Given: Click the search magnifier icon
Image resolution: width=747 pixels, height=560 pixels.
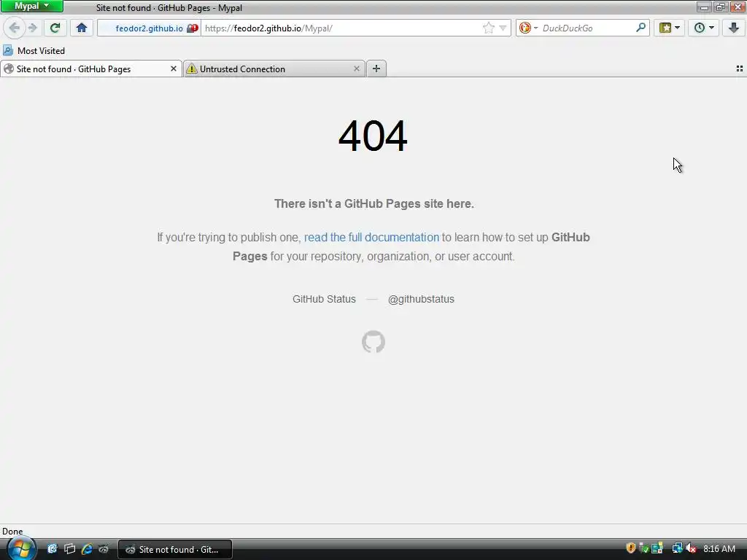Looking at the screenshot, I should click(640, 28).
